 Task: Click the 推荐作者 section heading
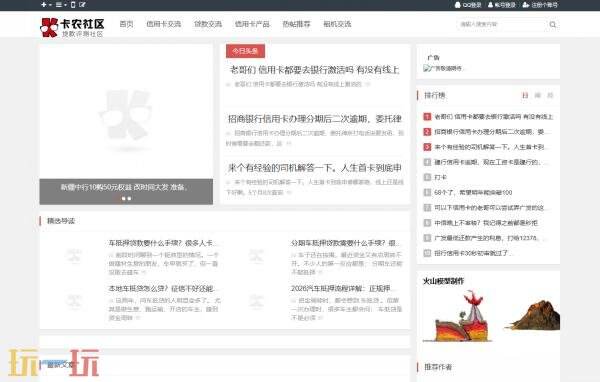point(438,367)
